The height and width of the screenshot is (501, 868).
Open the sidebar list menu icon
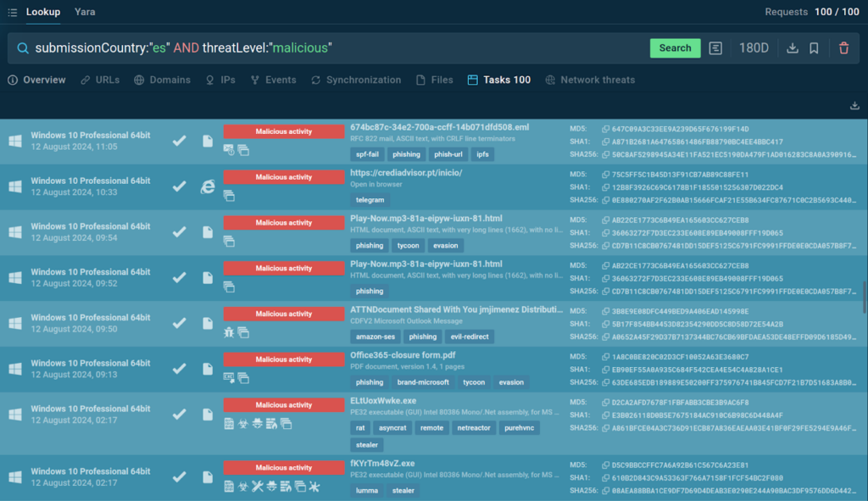coord(12,13)
